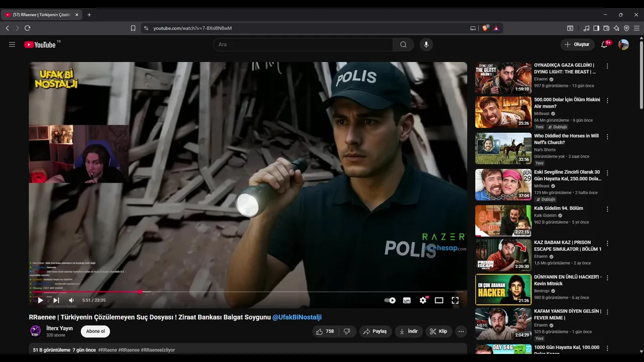
Task: Dislike the video
Action: coord(347,331)
